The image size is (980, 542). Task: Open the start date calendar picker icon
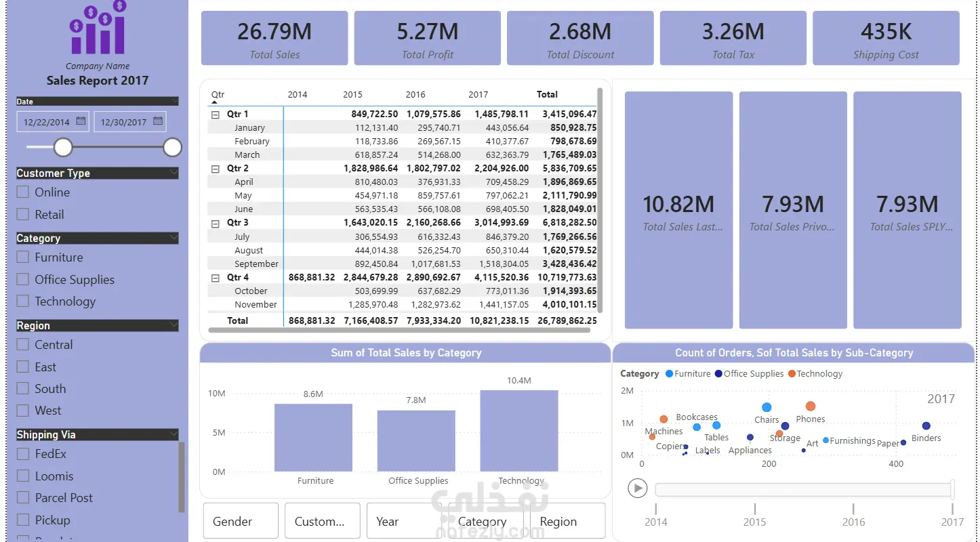click(x=81, y=121)
